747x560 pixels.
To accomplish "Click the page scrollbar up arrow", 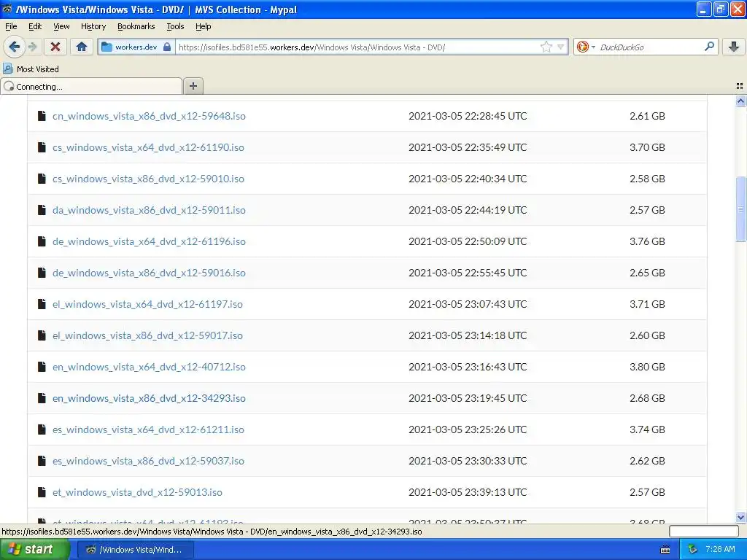I will point(740,101).
